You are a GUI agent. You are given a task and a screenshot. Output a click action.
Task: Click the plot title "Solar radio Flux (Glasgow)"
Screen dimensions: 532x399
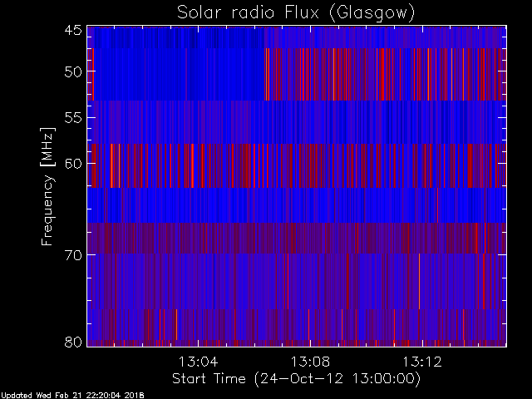click(x=296, y=13)
